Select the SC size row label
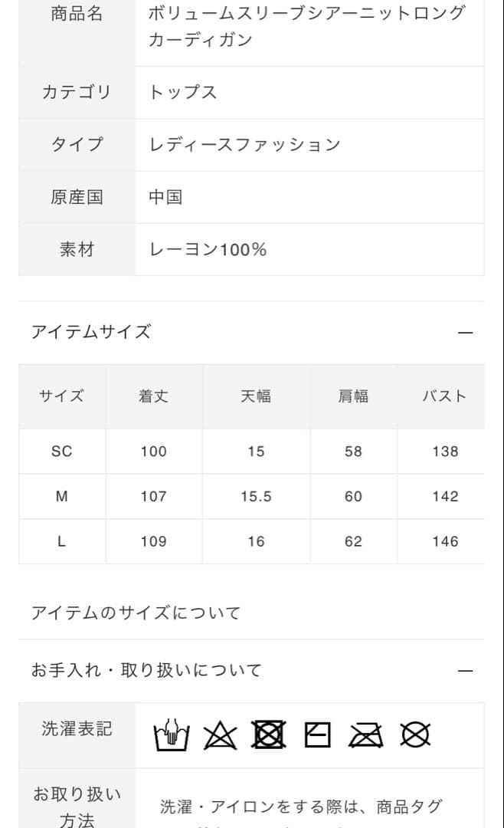 (61, 452)
